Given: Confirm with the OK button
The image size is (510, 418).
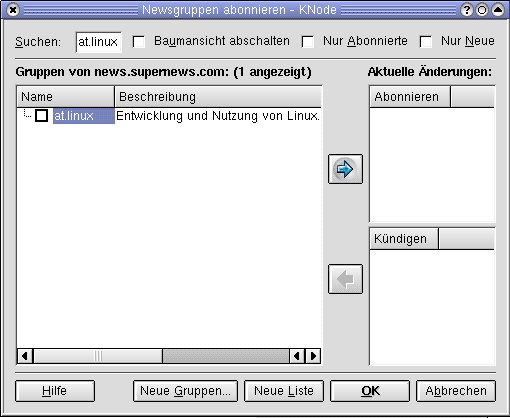Looking at the screenshot, I should click(x=370, y=391).
